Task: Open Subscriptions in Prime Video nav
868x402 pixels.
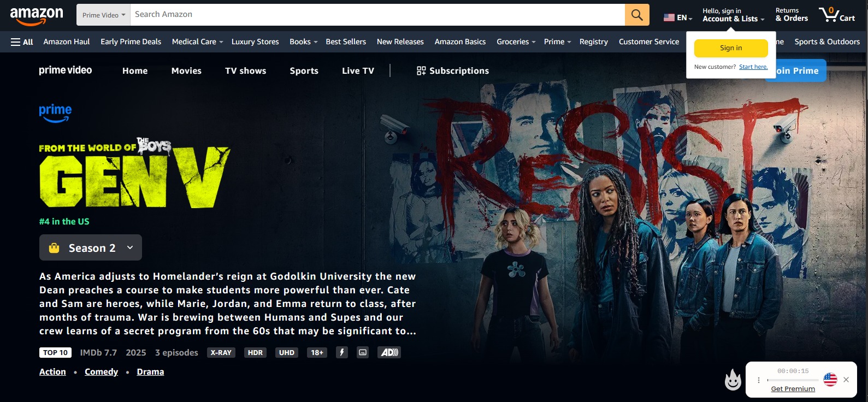Action: [453, 70]
